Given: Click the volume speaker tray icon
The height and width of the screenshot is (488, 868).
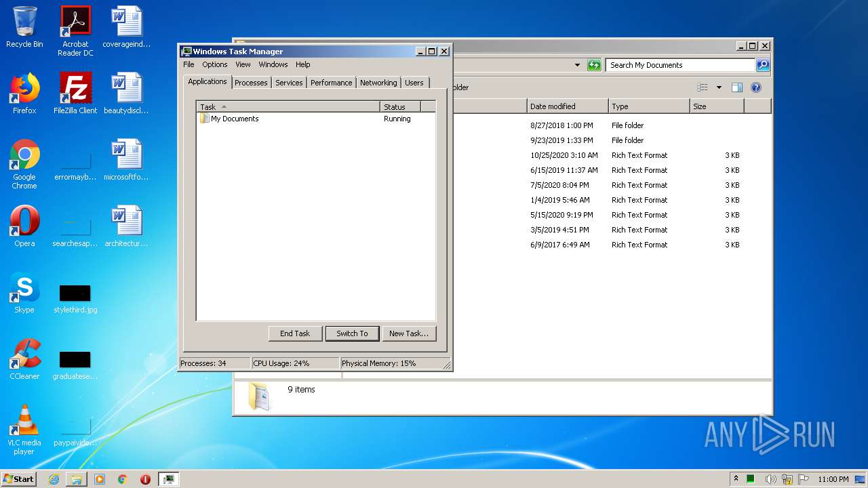Looking at the screenshot, I should pos(770,479).
